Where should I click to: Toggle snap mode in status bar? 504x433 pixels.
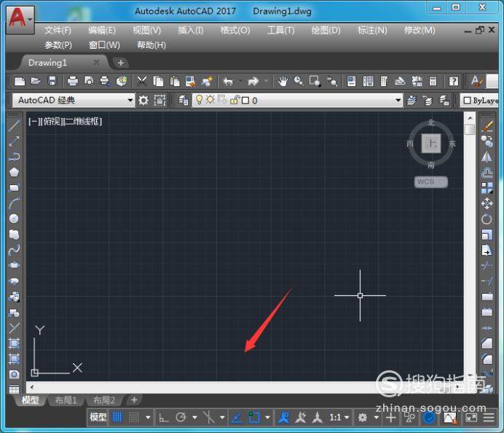pyautogui.click(x=134, y=418)
